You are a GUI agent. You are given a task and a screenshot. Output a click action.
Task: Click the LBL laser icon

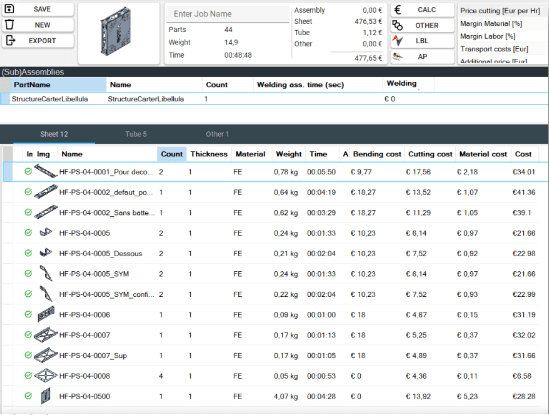click(397, 41)
